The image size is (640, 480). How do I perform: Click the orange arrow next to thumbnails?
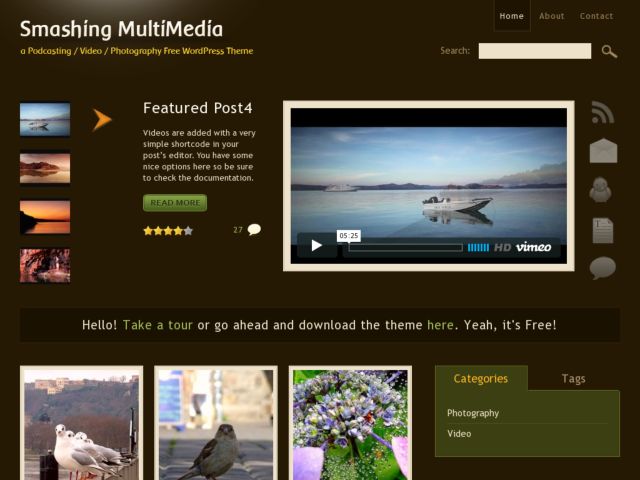point(102,120)
